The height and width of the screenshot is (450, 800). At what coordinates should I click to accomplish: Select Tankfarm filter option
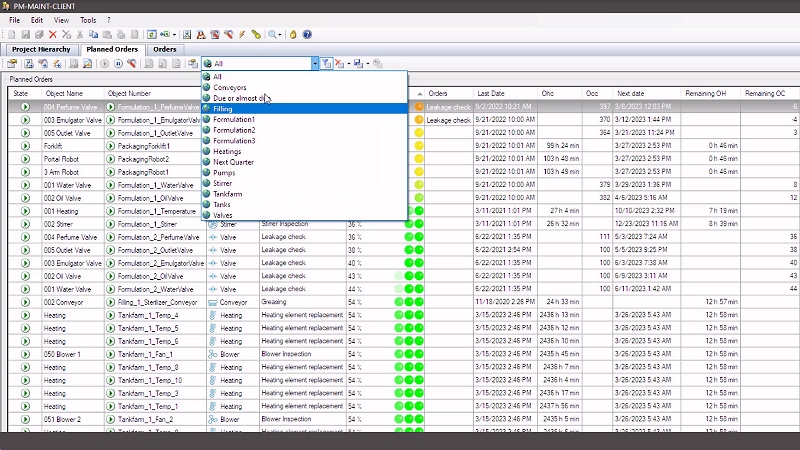click(305, 194)
